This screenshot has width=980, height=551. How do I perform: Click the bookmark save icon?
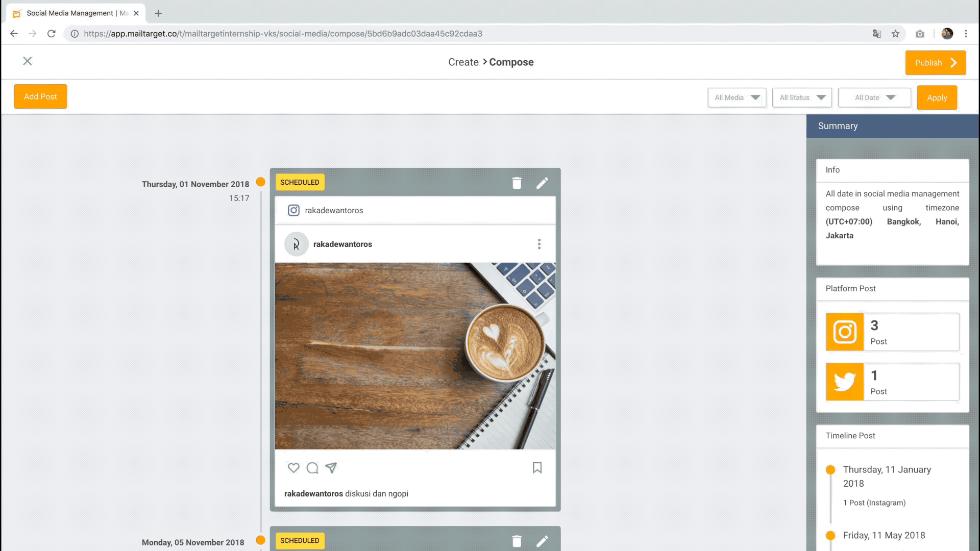point(537,468)
